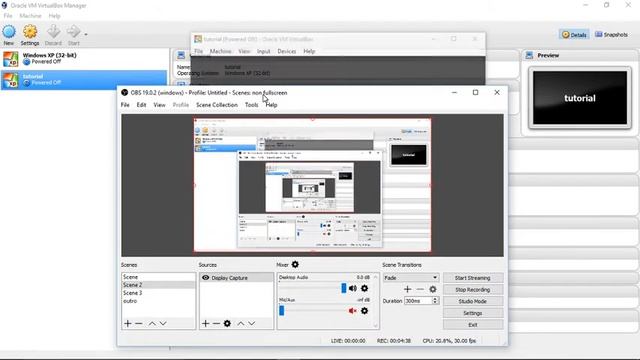The width and height of the screenshot is (640, 360).
Task: Open VirtualBox Manager Help menu
Action: (54, 16)
